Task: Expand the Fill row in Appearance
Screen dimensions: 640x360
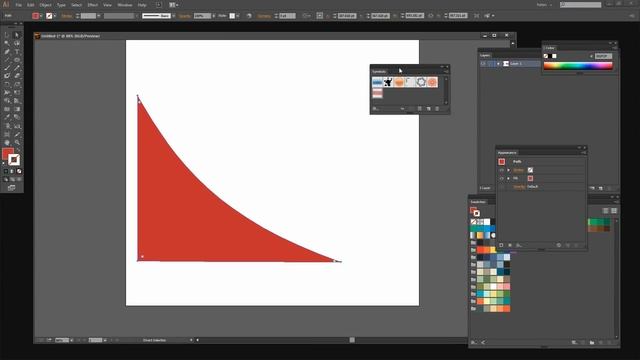Action: click(509, 178)
